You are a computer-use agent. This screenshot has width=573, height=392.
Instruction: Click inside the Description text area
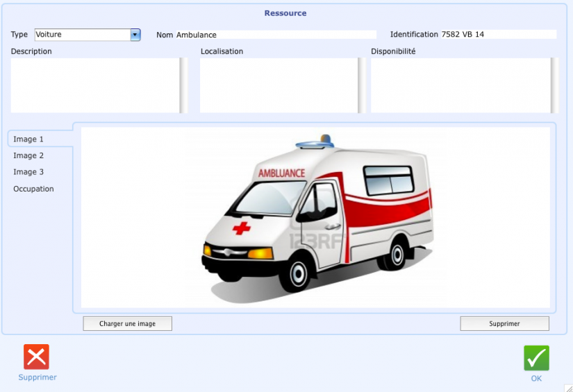tap(95, 85)
